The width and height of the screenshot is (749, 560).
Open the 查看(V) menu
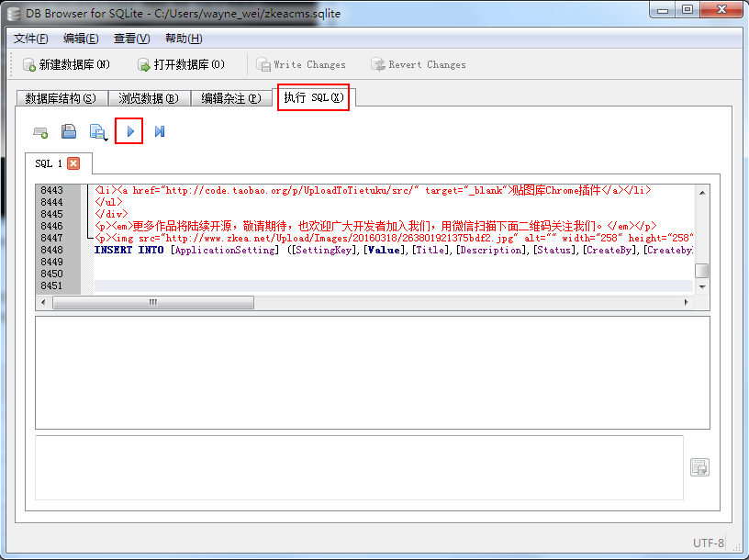132,39
